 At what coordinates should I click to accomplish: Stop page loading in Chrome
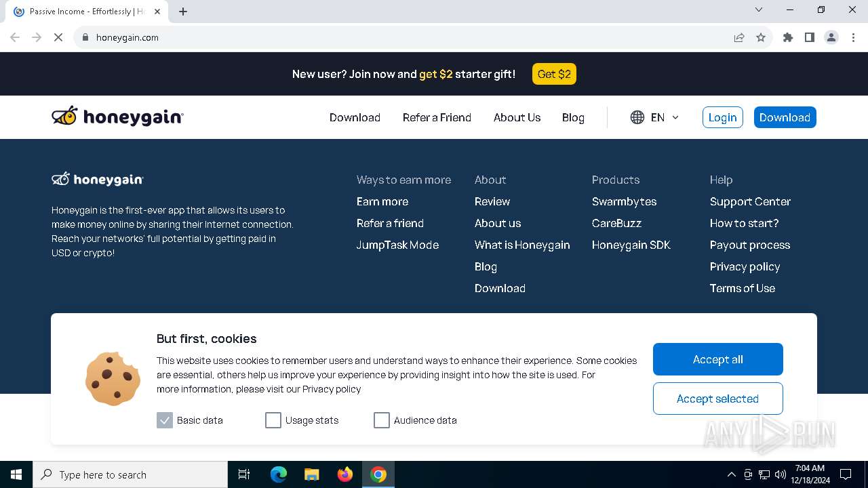(58, 37)
